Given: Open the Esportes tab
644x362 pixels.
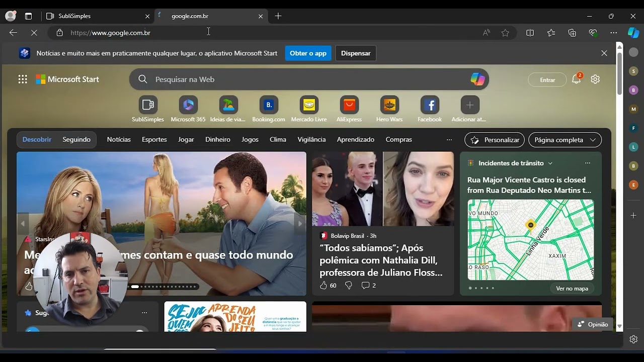Looking at the screenshot, I should pyautogui.click(x=154, y=139).
